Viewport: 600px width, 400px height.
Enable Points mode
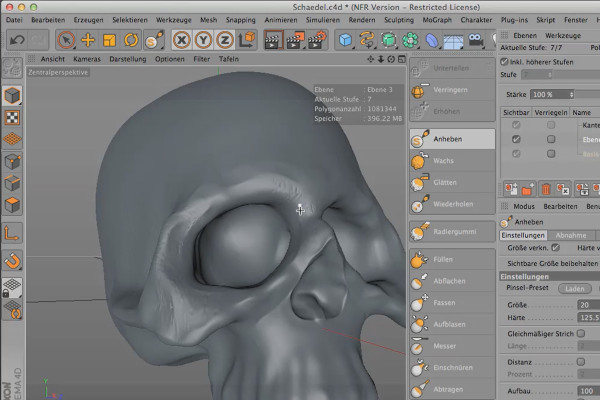(12, 162)
